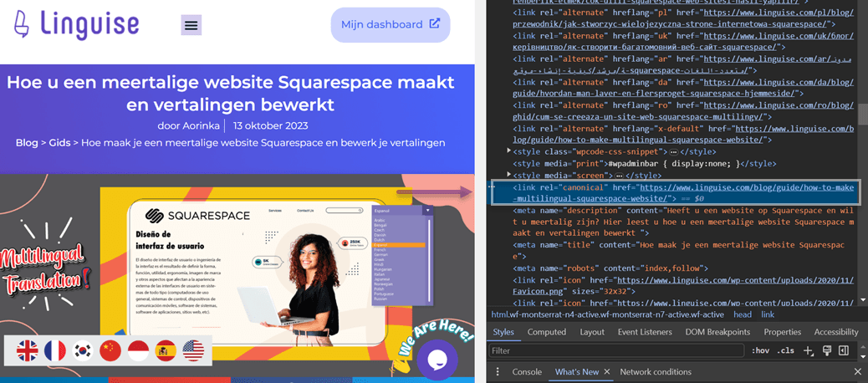This screenshot has height=383, width=868.
Task: Expand the wpcode-css-snippet style node
Action: (x=509, y=151)
